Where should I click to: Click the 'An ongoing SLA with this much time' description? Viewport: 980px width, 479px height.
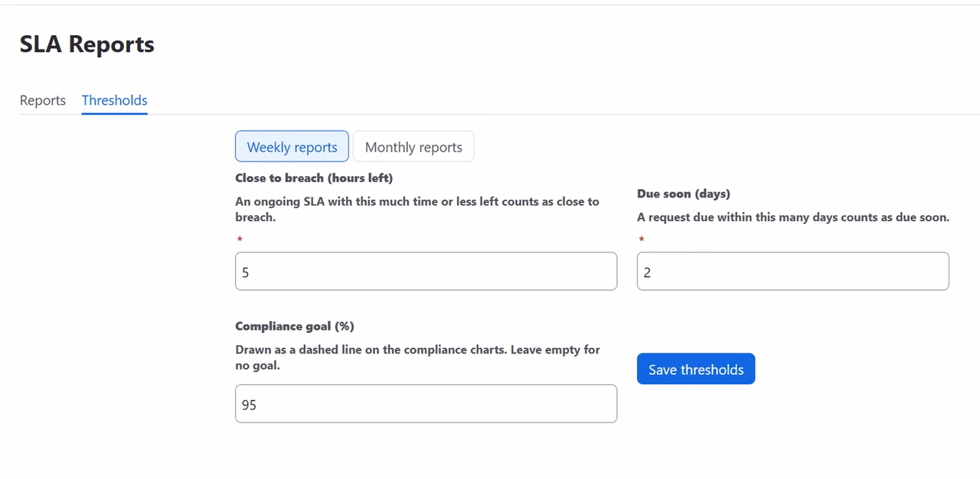click(417, 210)
